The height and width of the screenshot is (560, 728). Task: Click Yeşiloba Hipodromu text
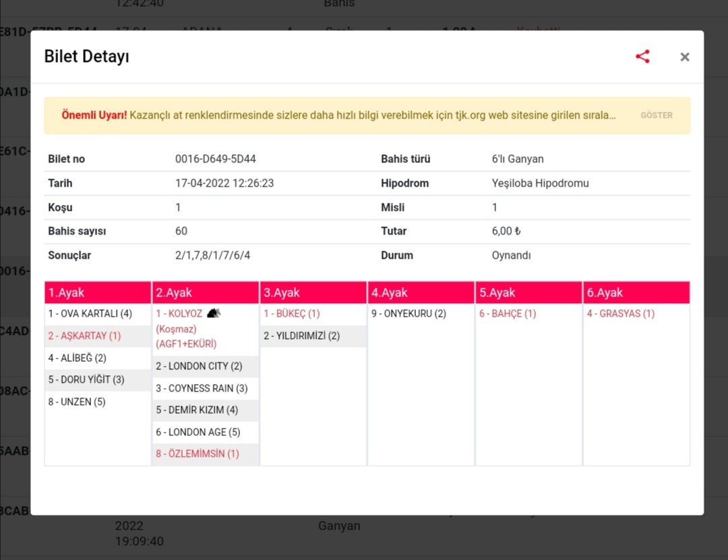(x=540, y=183)
